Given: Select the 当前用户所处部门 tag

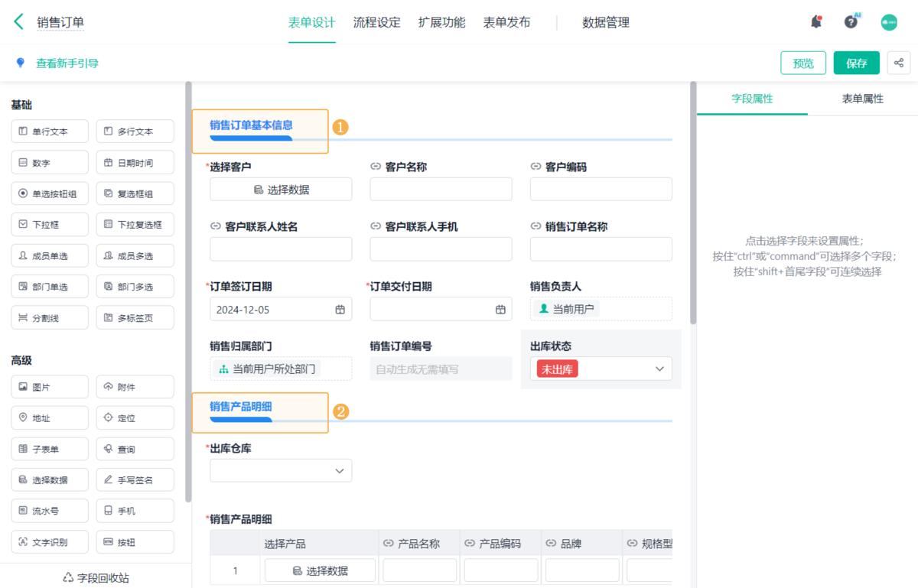Looking at the screenshot, I should coord(266,369).
